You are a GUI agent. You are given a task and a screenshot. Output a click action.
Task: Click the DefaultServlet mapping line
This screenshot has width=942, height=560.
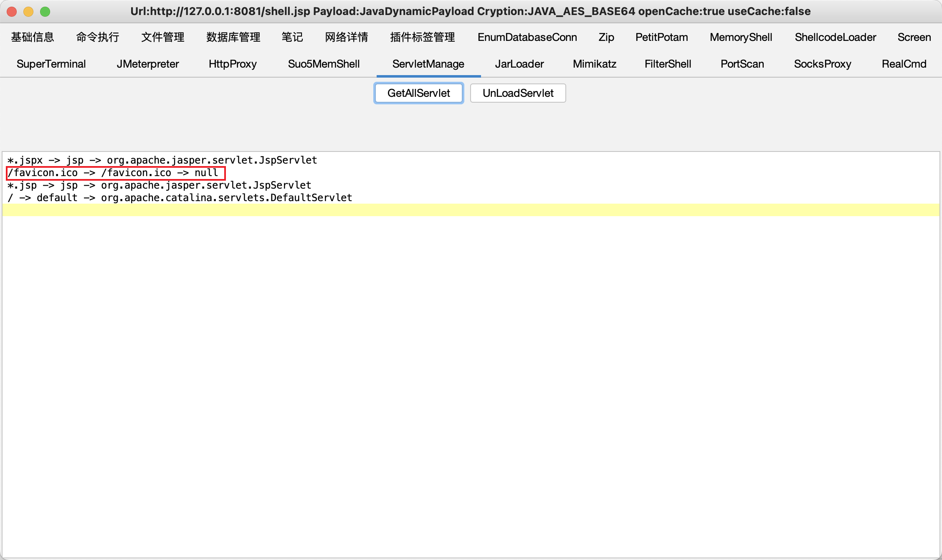click(x=180, y=198)
